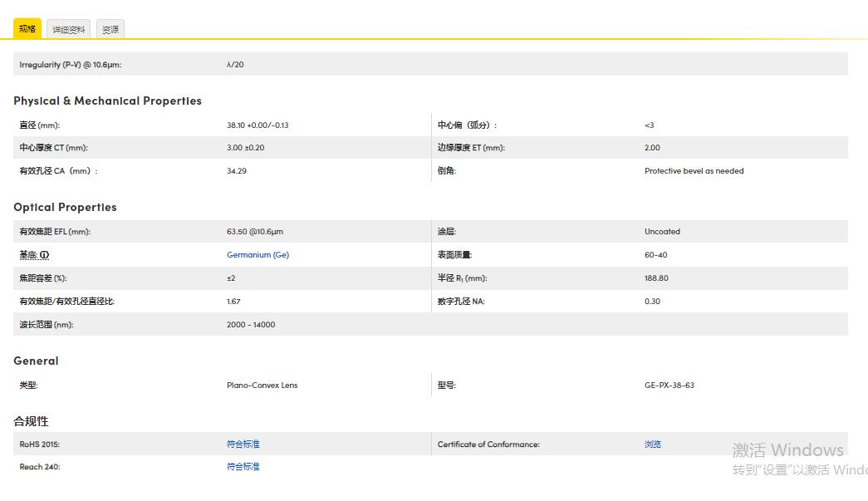Open the 详细资料 tab

pos(69,30)
